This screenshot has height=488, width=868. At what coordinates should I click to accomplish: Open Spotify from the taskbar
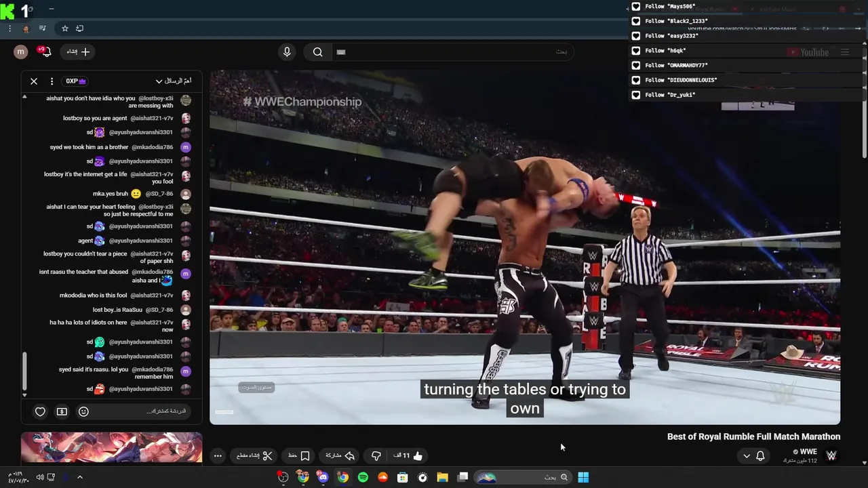tap(363, 477)
